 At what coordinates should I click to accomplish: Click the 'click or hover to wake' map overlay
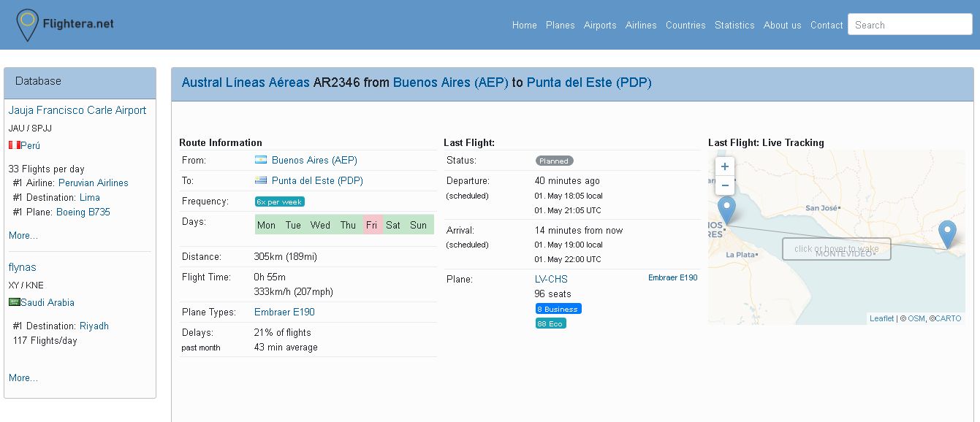point(837,249)
